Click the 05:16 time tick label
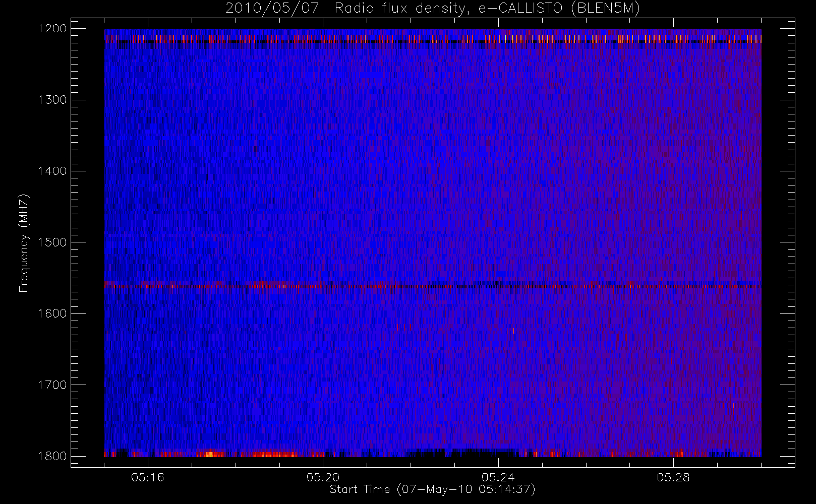Screen dimensions: 816x504 [x=148, y=477]
